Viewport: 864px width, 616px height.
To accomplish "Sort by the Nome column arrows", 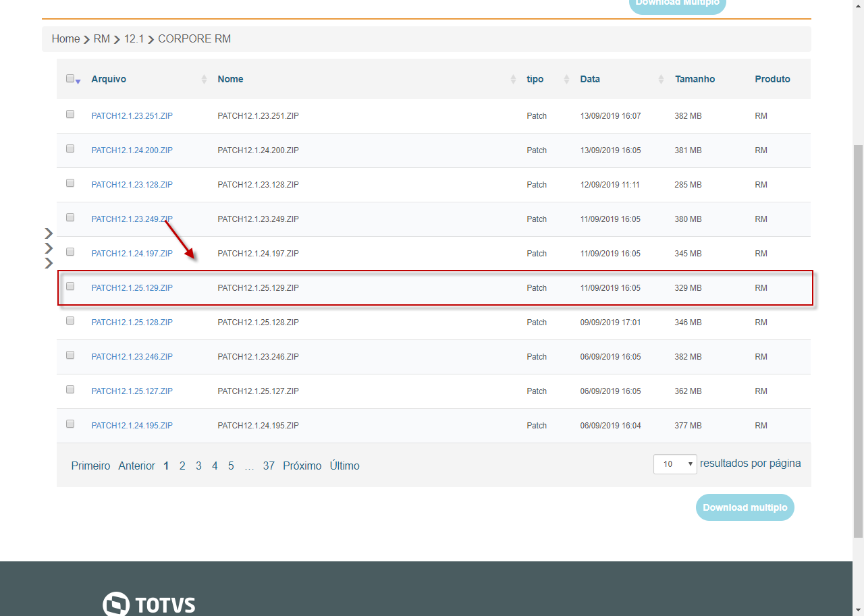I will pos(513,79).
